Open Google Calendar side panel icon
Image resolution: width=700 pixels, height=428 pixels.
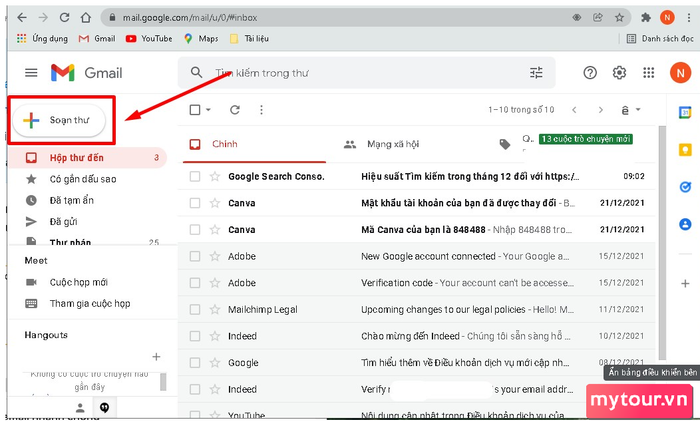685,112
